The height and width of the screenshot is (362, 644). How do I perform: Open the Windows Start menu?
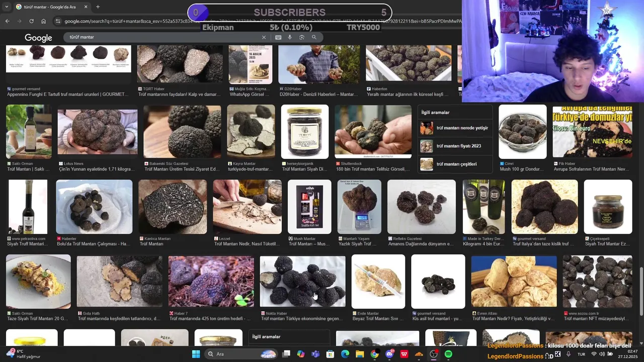click(x=196, y=354)
